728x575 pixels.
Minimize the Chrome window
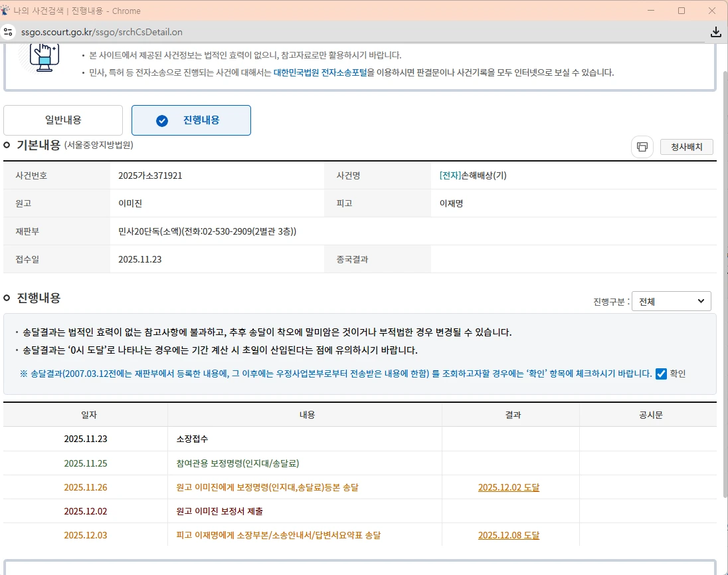coord(651,10)
